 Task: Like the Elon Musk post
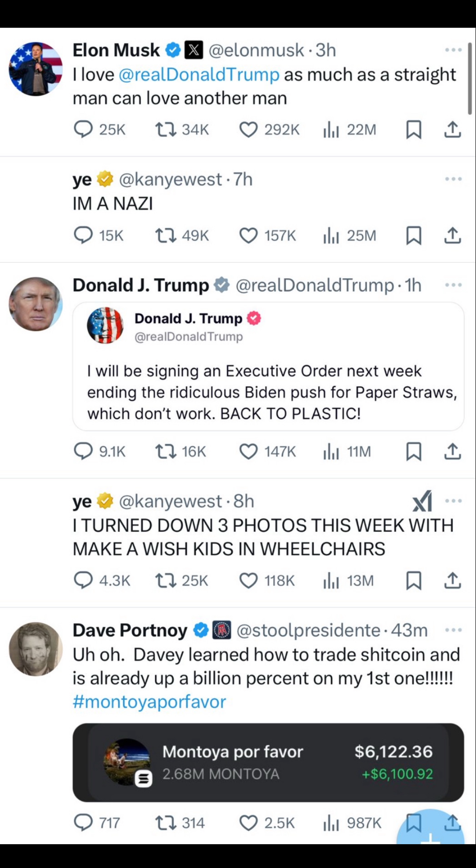248,129
